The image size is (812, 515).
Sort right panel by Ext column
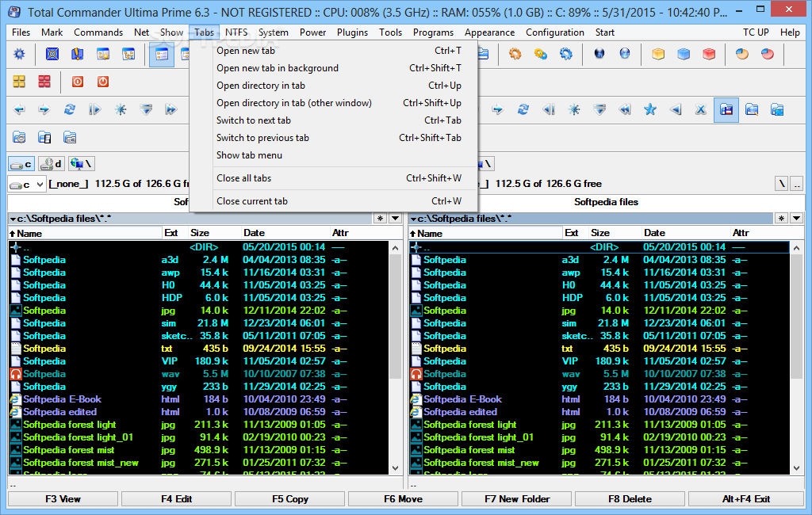(x=575, y=233)
